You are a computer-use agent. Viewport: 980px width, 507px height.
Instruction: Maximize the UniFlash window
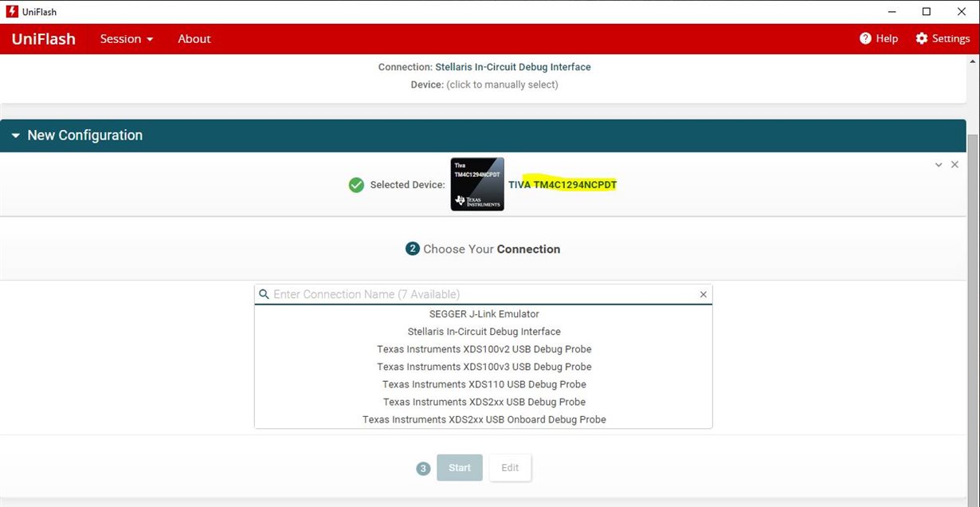(927, 12)
